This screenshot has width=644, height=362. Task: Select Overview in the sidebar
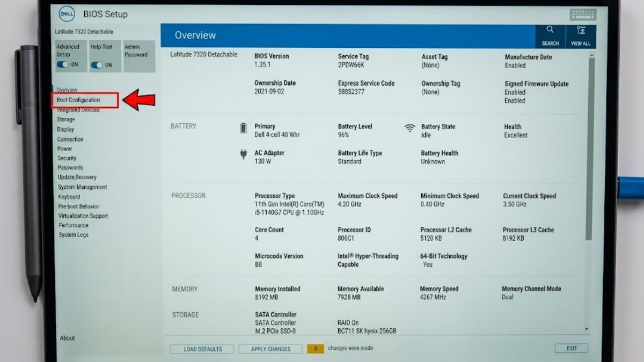point(67,90)
